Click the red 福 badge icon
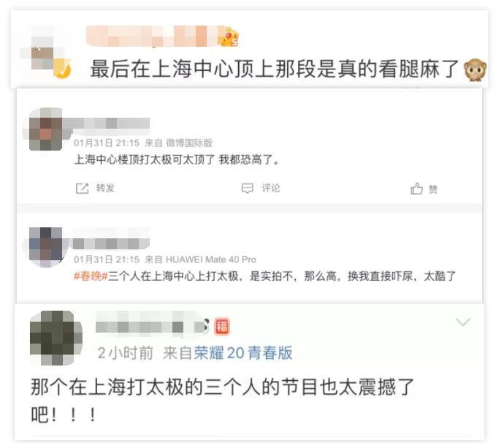 tap(222, 326)
